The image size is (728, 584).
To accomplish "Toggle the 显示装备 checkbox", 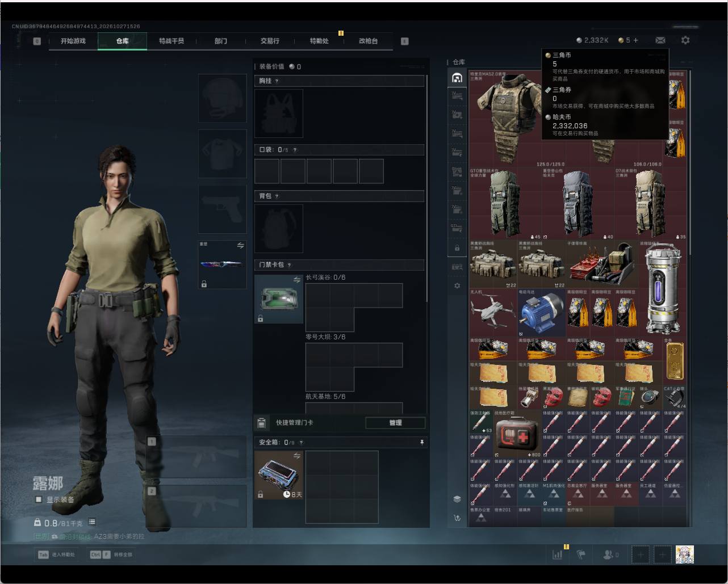I will tap(39, 500).
